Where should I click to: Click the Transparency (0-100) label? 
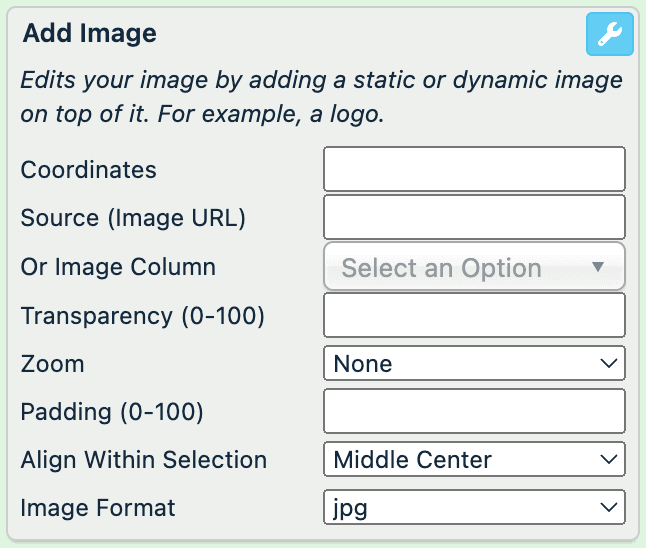coord(142,316)
